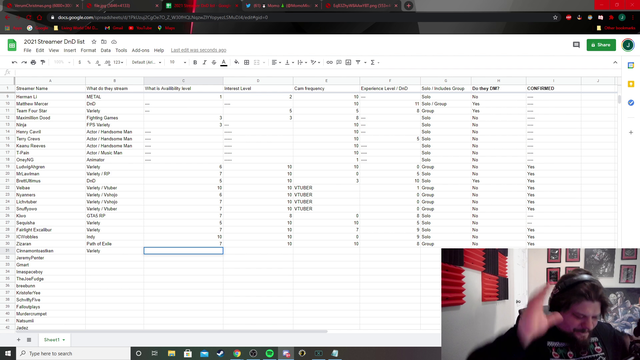Open Tasks in the side panel
Viewport: 640px width, 360px height.
pos(631,103)
